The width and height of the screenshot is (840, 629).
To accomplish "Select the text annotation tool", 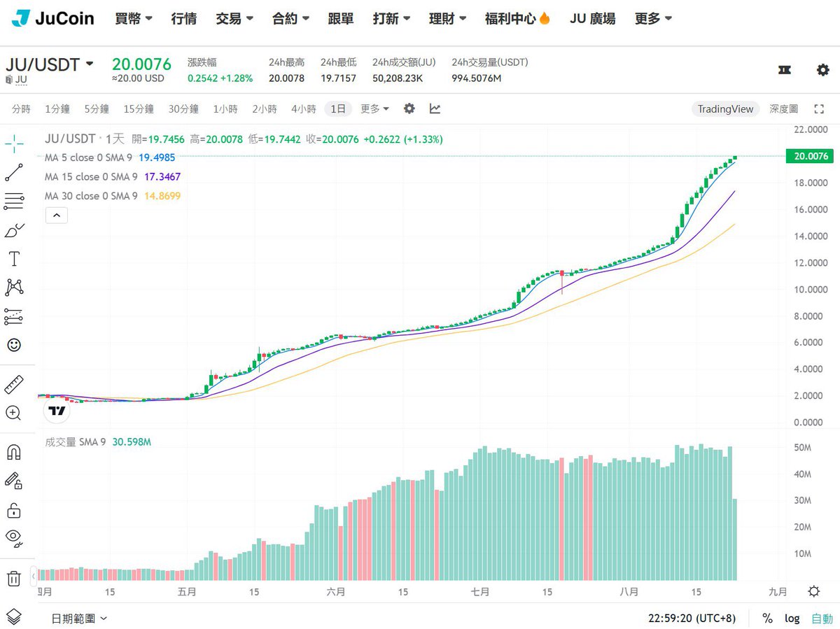I will coord(14,259).
